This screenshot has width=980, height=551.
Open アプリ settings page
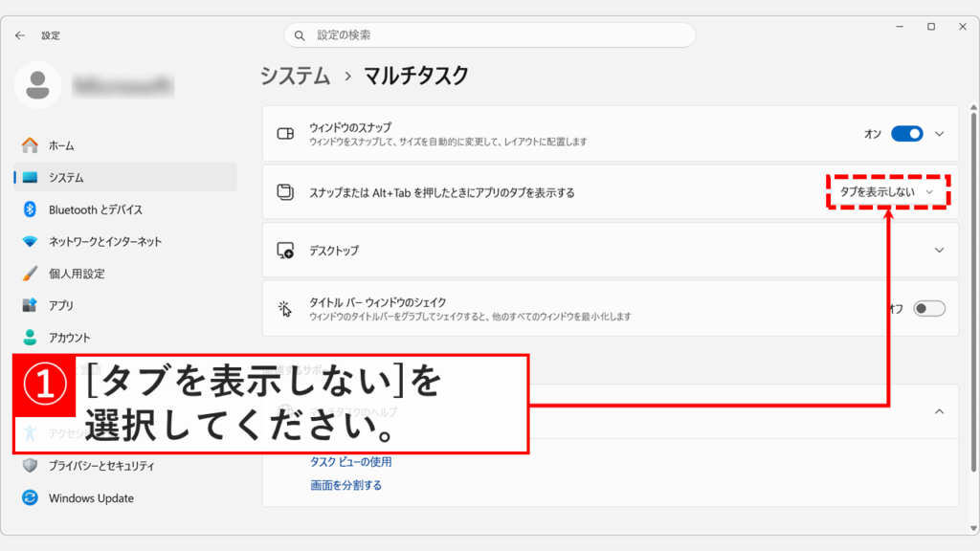[125, 305]
